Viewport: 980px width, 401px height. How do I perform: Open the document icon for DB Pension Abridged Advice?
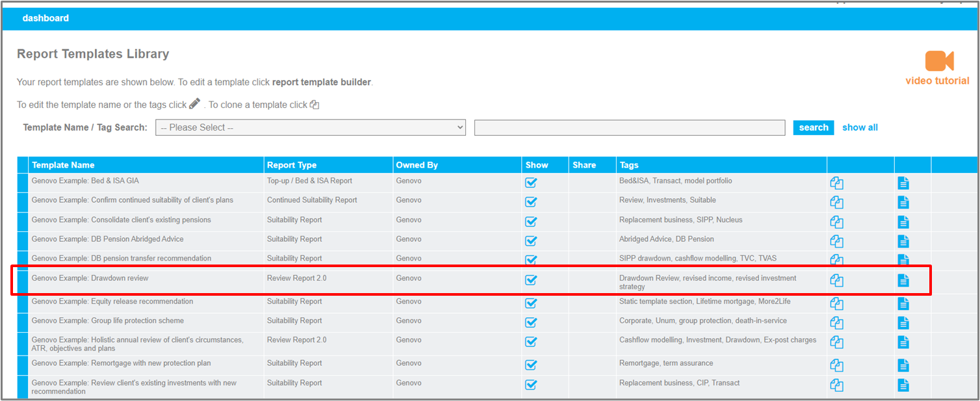(x=903, y=241)
